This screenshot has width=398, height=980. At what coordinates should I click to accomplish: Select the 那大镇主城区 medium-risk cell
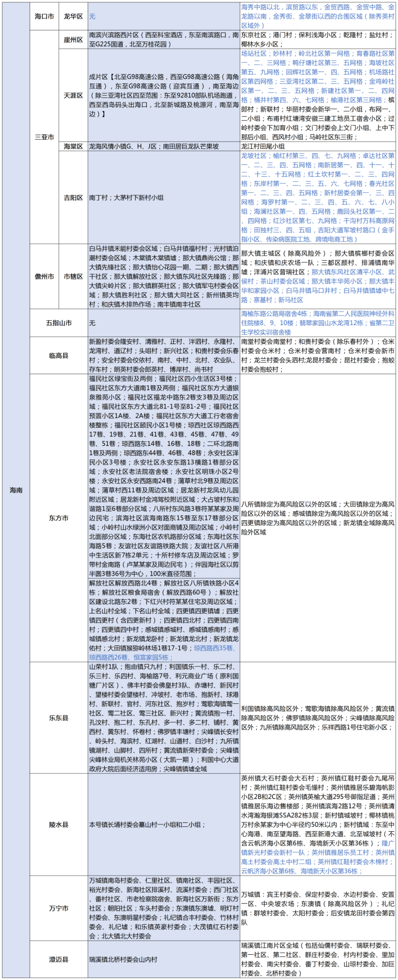click(318, 276)
